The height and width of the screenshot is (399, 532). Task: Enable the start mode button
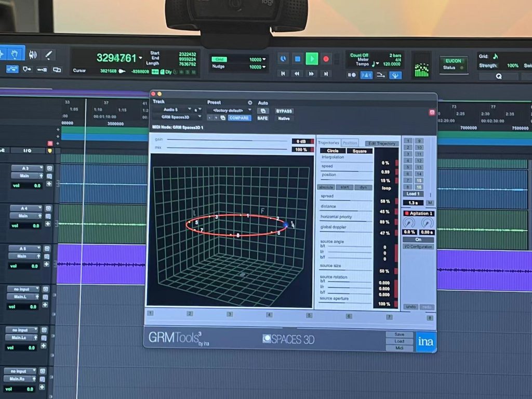coord(344,187)
